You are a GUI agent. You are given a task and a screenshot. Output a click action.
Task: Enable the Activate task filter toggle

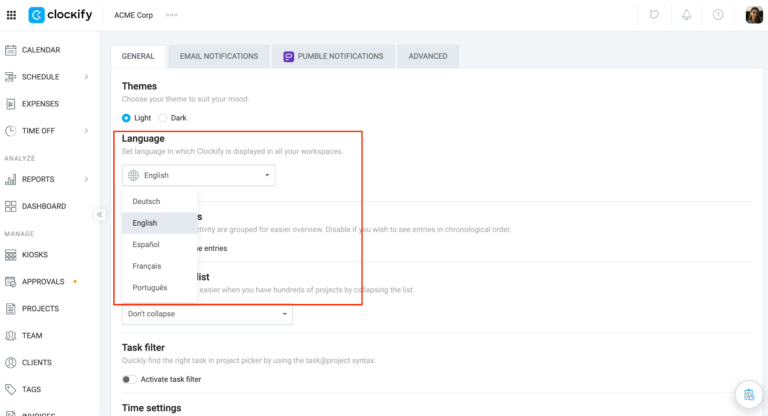point(129,379)
